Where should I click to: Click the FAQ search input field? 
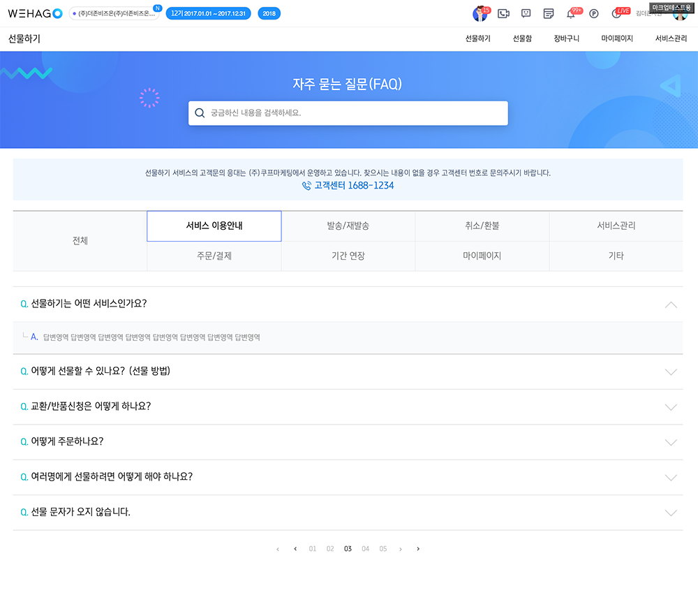(356, 113)
